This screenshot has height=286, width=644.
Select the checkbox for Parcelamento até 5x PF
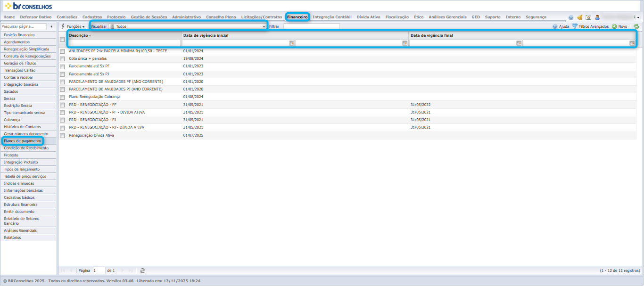62,66
